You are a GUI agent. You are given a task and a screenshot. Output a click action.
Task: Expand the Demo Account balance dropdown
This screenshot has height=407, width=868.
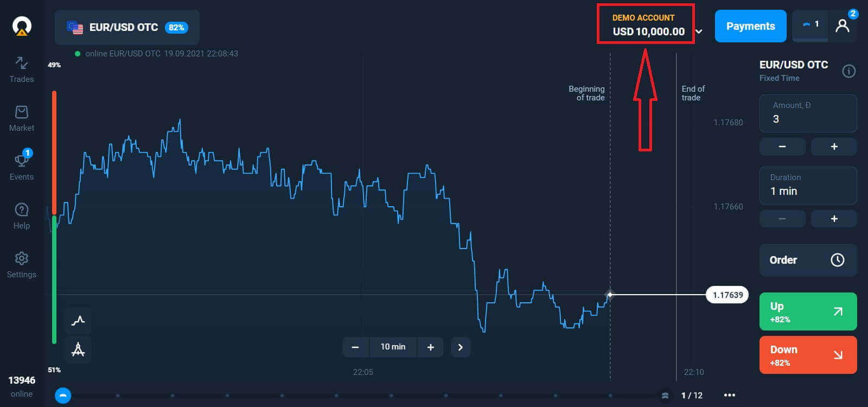[x=699, y=31]
